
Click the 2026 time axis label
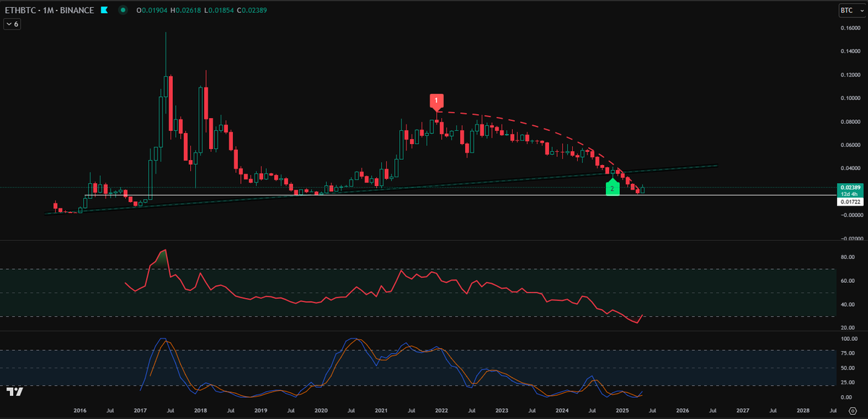point(682,410)
